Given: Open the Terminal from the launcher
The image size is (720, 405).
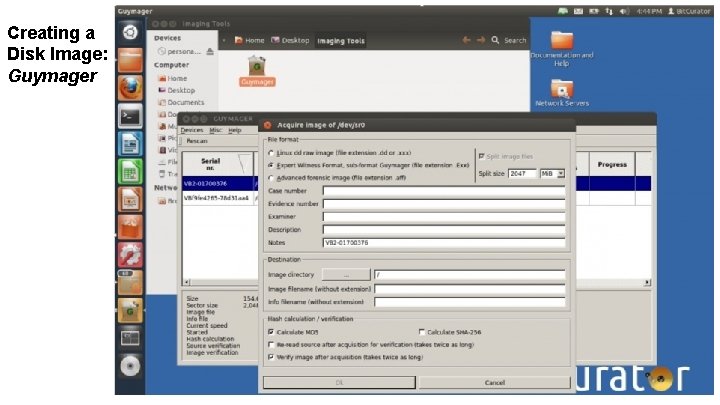Looking at the screenshot, I should point(130,116).
